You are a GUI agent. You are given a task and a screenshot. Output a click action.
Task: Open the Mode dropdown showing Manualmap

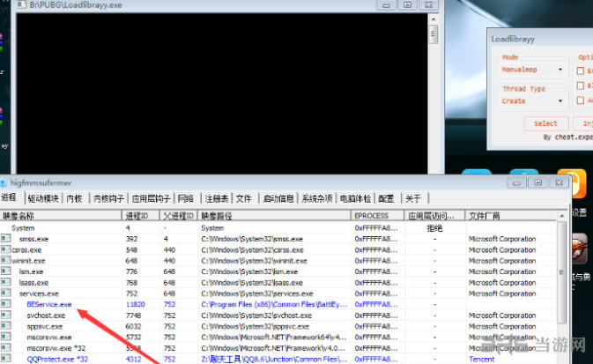(532, 70)
